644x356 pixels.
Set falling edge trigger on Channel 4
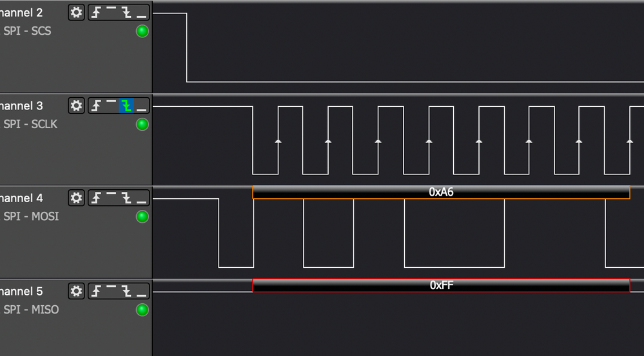tap(126, 198)
